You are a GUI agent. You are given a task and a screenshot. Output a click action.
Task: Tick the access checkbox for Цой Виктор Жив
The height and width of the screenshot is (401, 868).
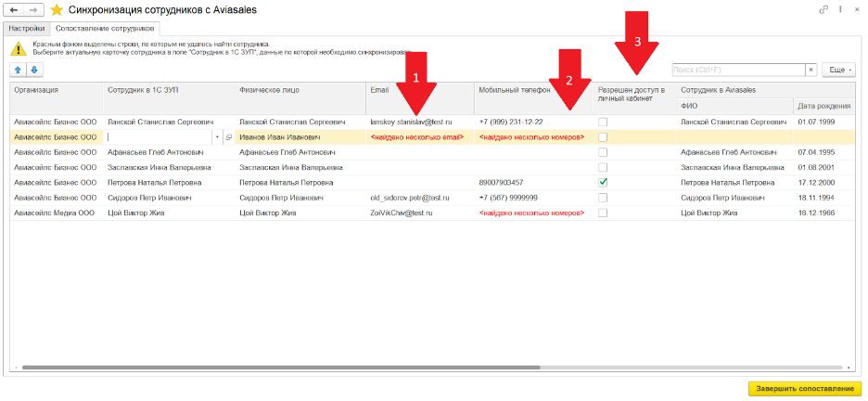coord(603,213)
